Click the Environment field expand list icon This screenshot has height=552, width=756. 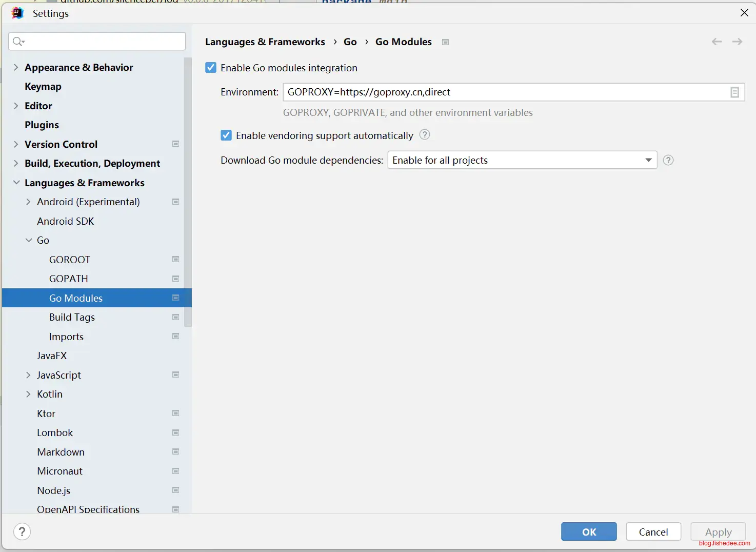coord(734,92)
